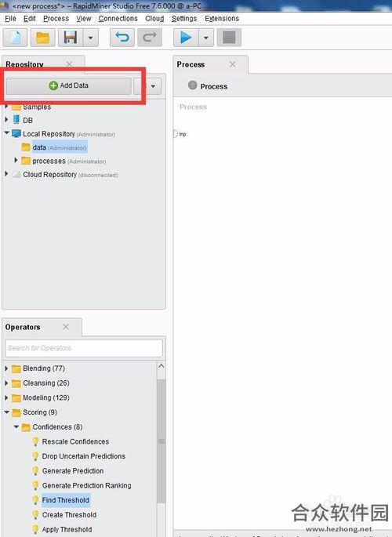The height and width of the screenshot is (537, 392).
Task: Select the Apply Threshold operator
Action: (x=67, y=529)
